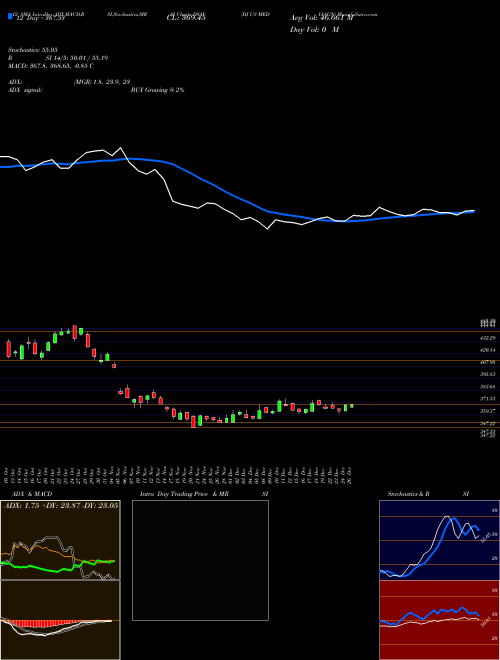The width and height of the screenshot is (500, 660).
Task: Select the MACD: 367.8, 368.65 line
Action: [51, 66]
